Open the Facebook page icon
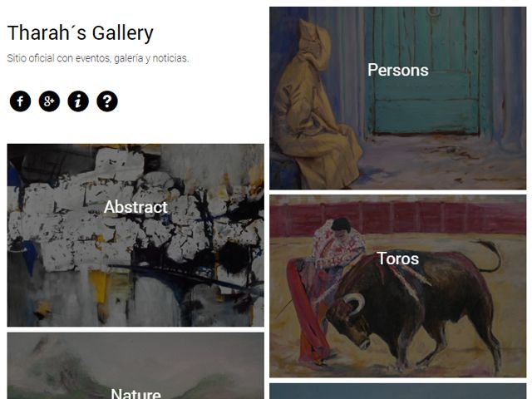This screenshot has width=532, height=399. pyautogui.click(x=20, y=101)
